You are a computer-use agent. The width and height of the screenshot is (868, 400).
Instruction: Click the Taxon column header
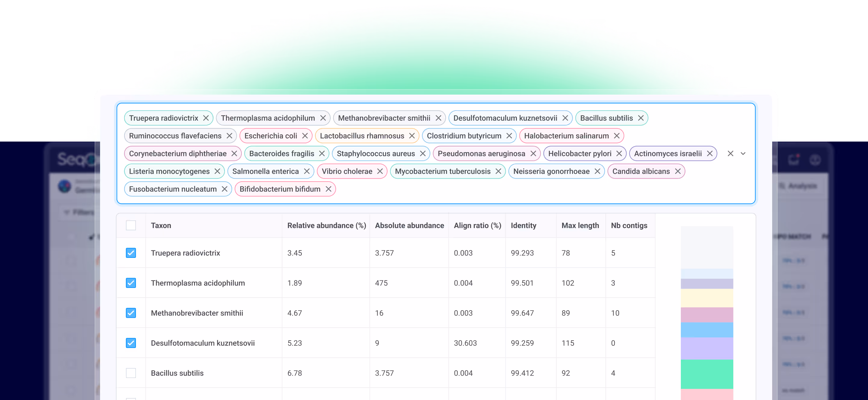161,226
